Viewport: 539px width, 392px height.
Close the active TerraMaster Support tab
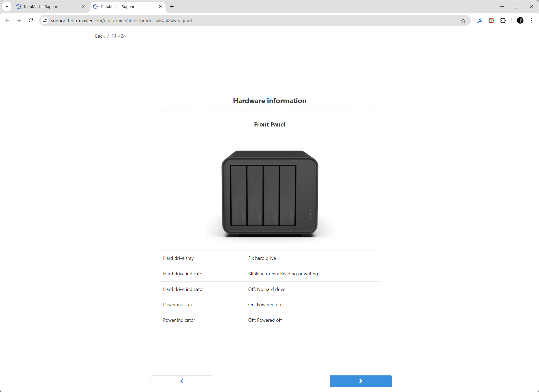pyautogui.click(x=160, y=6)
